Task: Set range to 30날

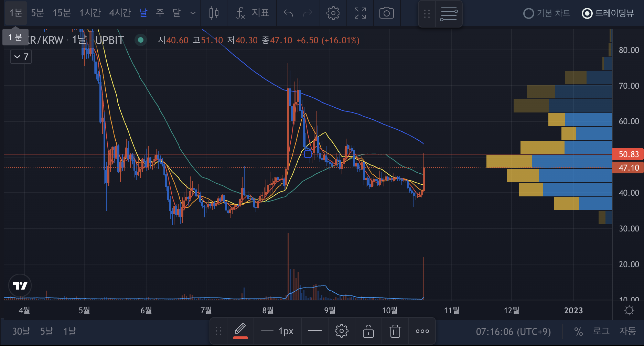Action: 21,331
